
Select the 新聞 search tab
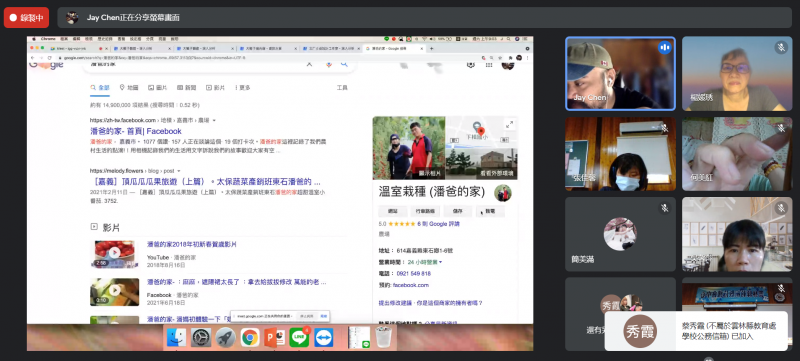tap(187, 88)
